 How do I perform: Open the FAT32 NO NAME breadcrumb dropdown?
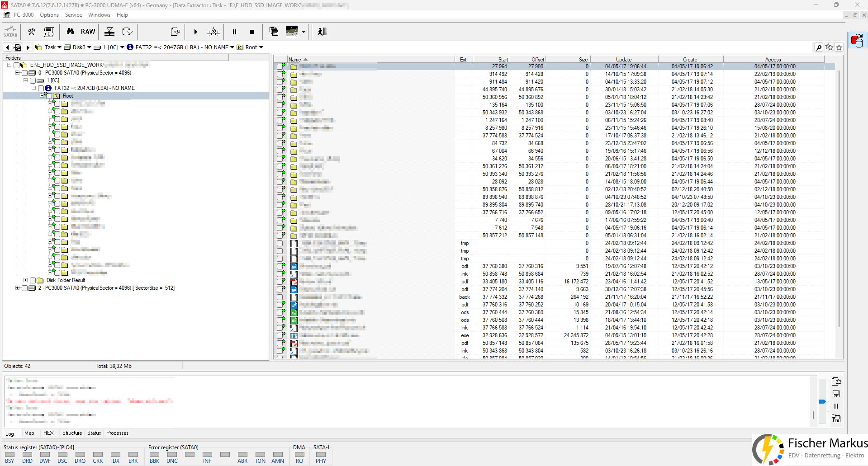point(232,47)
